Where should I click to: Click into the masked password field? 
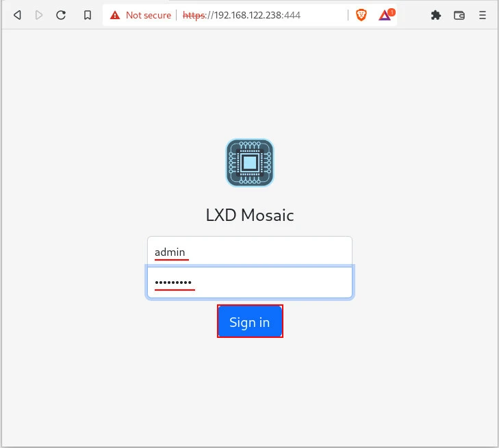250,282
